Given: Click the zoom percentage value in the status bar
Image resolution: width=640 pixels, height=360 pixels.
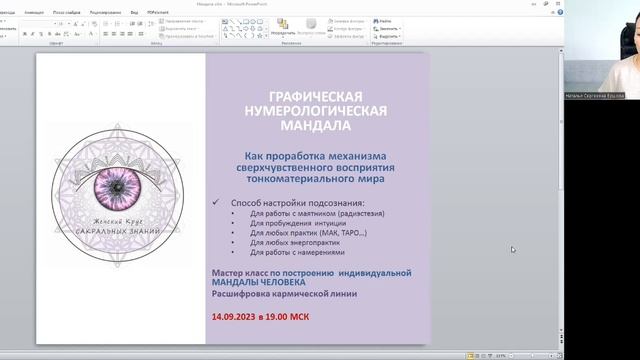Looking at the screenshot, I should (x=500, y=356).
